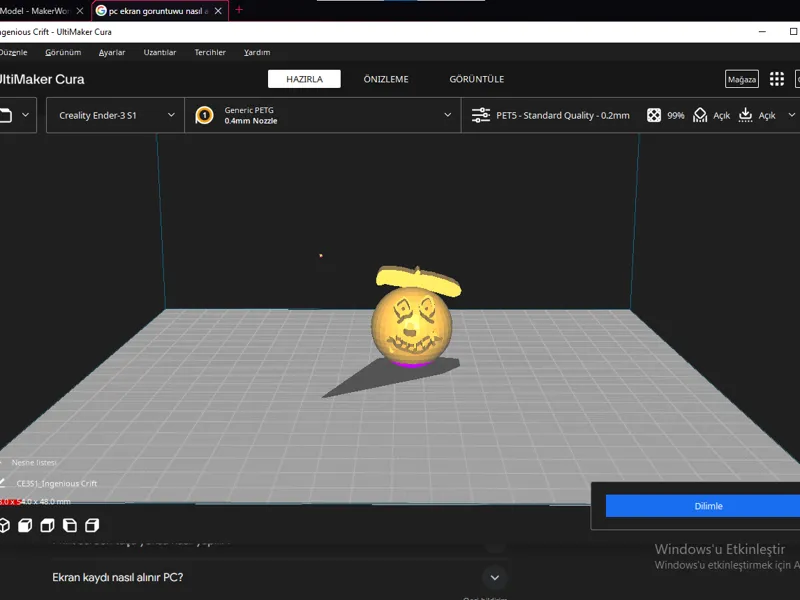800x600 pixels.
Task: Click the adhesion Açık icon
Action: (745, 115)
